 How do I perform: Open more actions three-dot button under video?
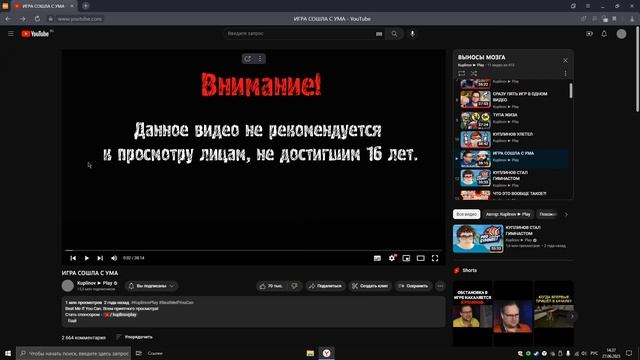pyautogui.click(x=440, y=286)
